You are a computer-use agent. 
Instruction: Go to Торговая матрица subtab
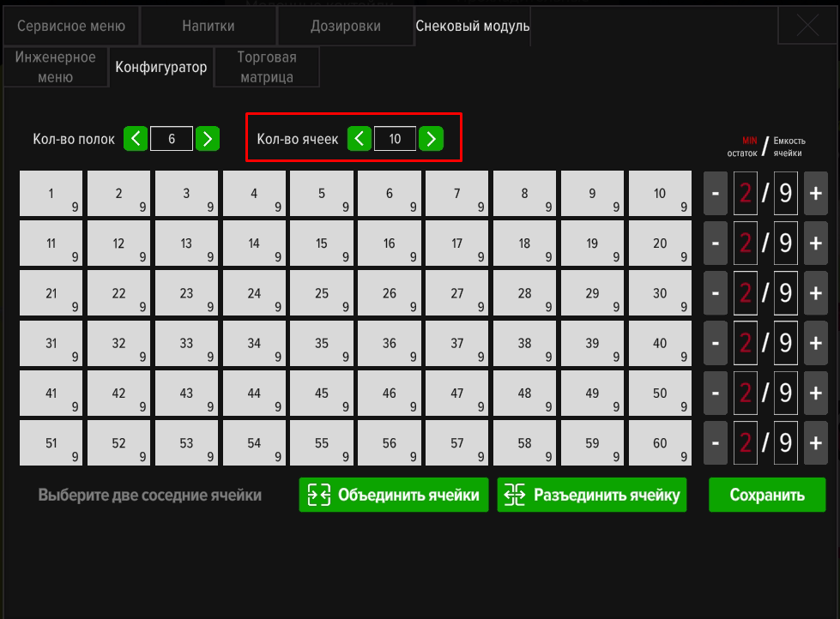pyautogui.click(x=267, y=67)
